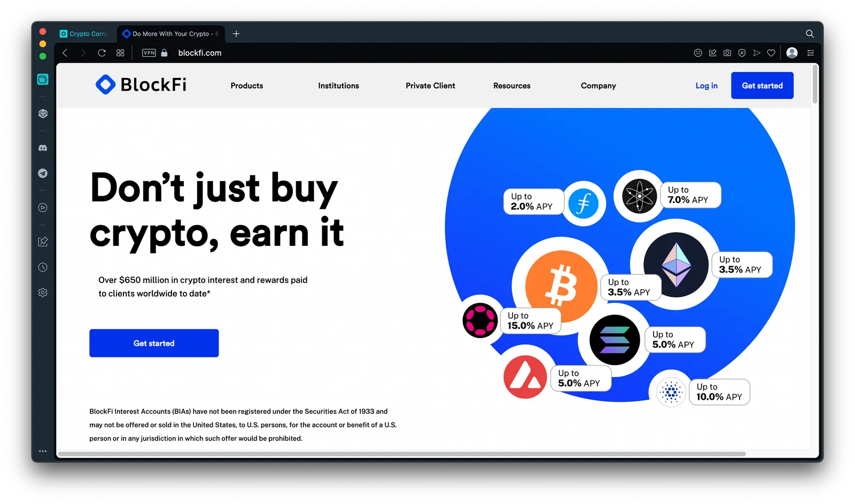The width and height of the screenshot is (855, 504).
Task: Open the history clock icon in sidebar
Action: coord(43,267)
